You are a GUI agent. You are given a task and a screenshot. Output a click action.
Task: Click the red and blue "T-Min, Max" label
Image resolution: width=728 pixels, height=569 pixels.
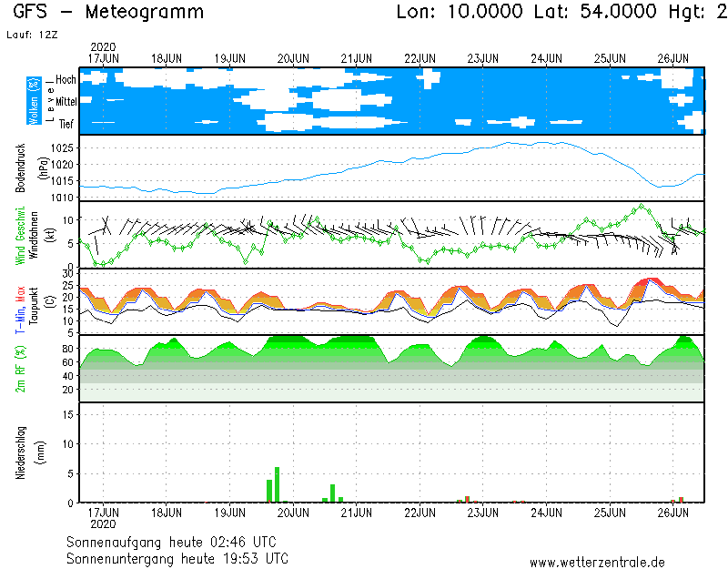pos(20,310)
